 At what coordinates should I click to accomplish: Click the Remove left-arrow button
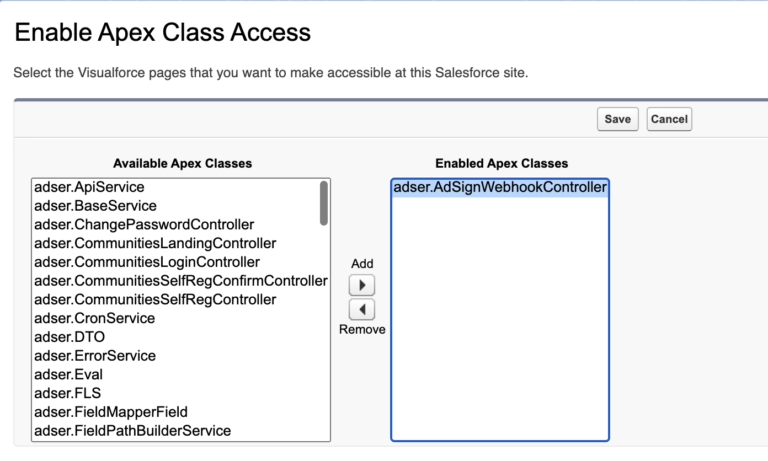point(361,309)
